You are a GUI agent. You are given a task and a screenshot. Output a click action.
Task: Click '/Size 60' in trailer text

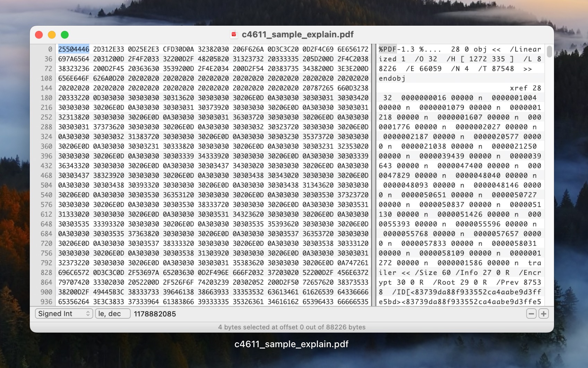click(433, 273)
